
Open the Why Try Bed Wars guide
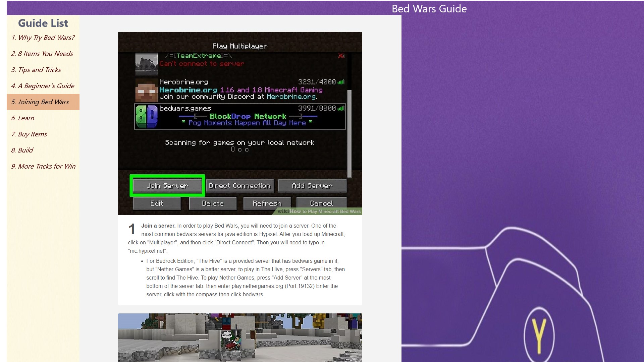43,38
